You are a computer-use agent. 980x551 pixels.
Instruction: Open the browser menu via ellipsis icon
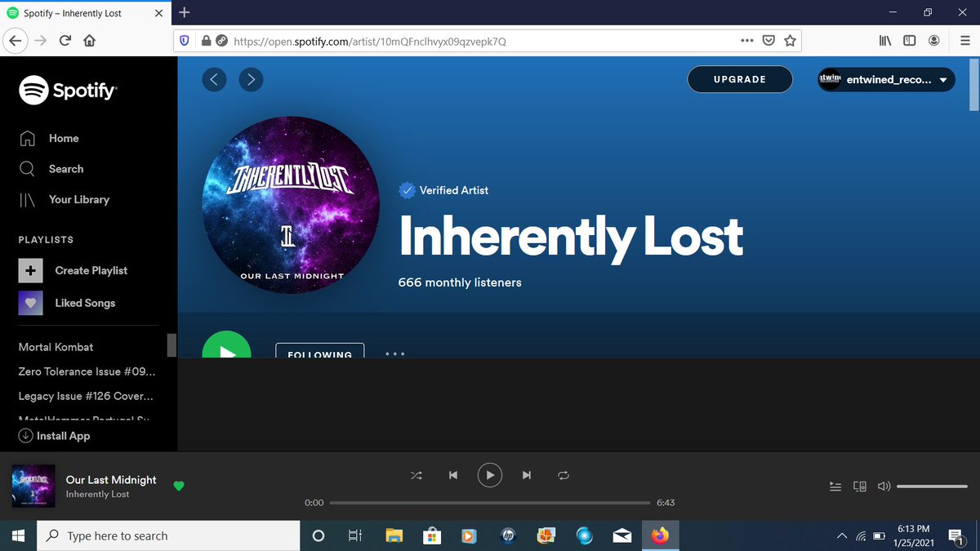click(x=747, y=40)
